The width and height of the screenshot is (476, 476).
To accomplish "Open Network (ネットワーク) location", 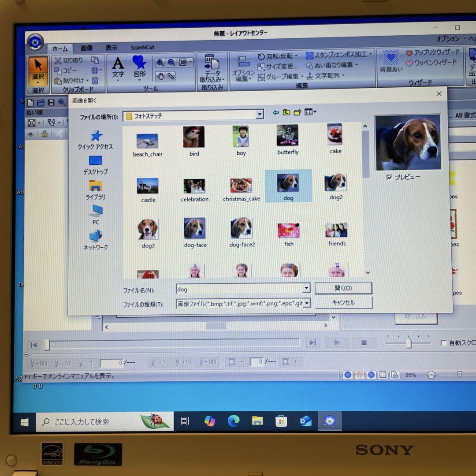I will point(96,240).
